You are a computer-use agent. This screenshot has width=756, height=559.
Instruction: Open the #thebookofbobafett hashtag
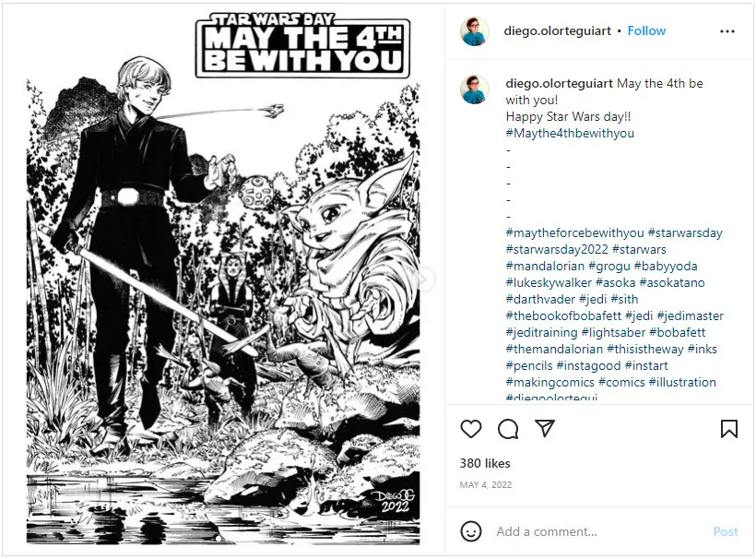[x=563, y=315]
